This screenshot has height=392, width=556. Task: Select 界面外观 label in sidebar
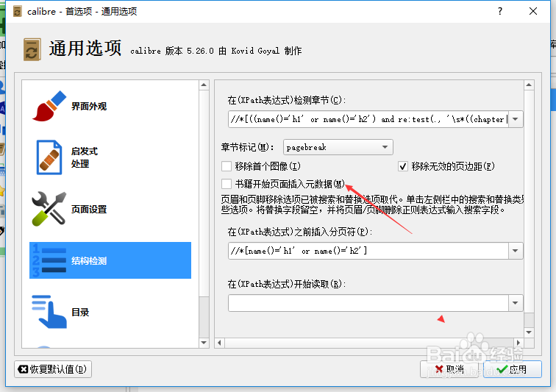tap(89, 107)
